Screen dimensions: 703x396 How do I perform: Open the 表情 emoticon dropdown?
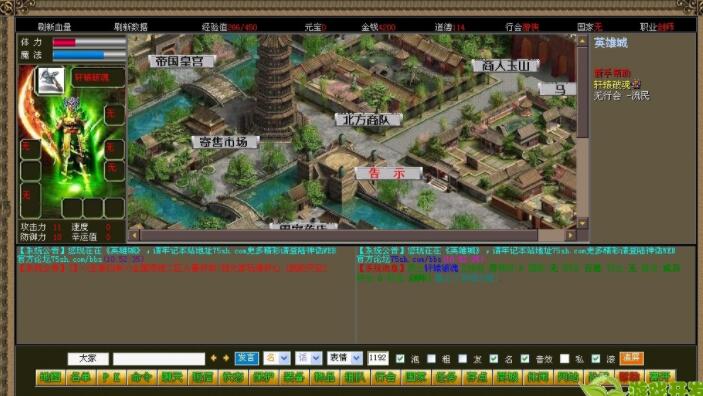345,358
